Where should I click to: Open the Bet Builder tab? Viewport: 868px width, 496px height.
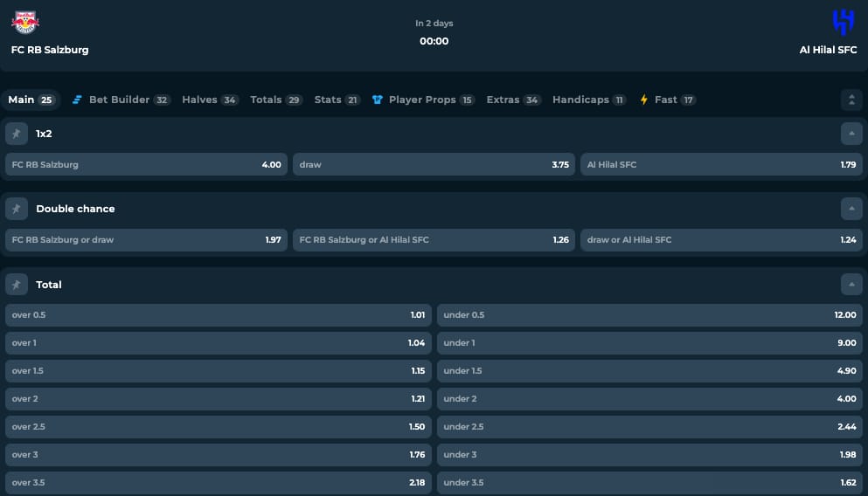[121, 100]
